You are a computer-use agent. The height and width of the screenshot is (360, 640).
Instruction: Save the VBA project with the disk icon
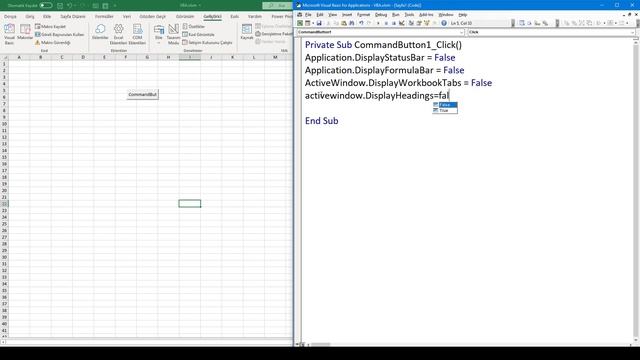tap(319, 23)
